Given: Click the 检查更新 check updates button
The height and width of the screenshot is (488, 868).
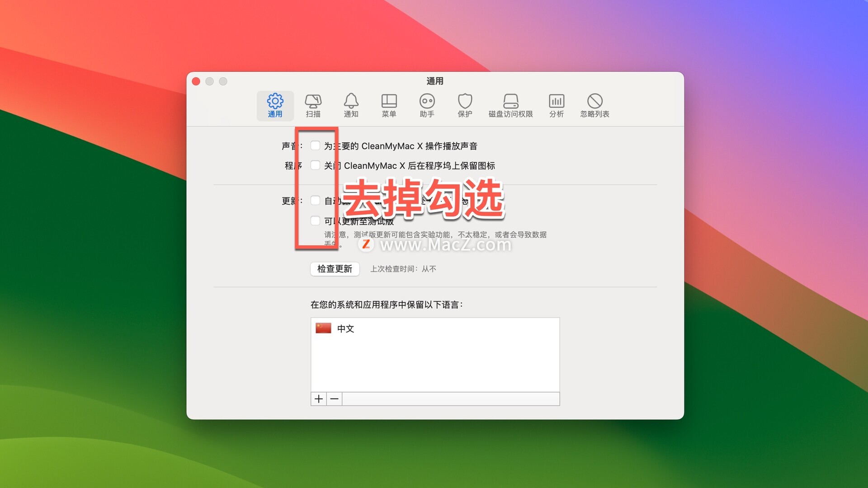Looking at the screenshot, I should pos(335,269).
